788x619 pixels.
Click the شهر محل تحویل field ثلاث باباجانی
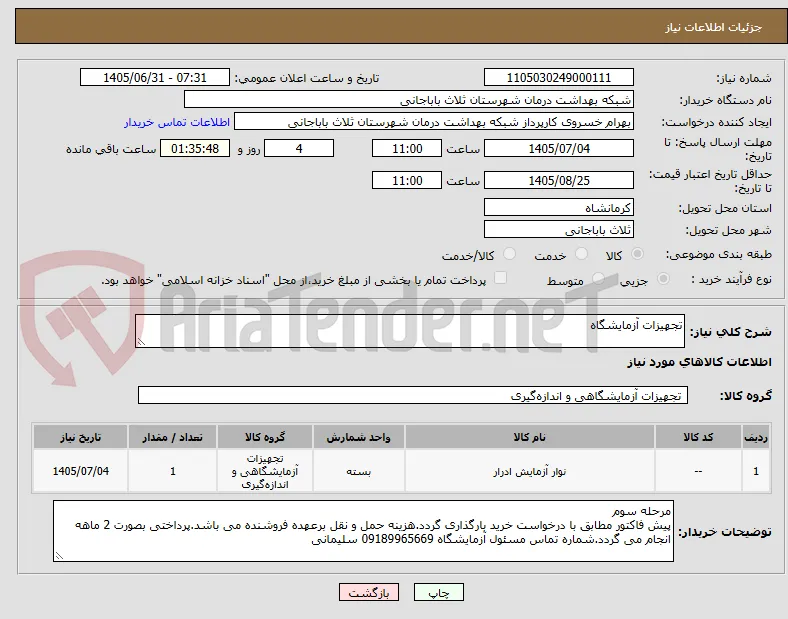click(558, 229)
